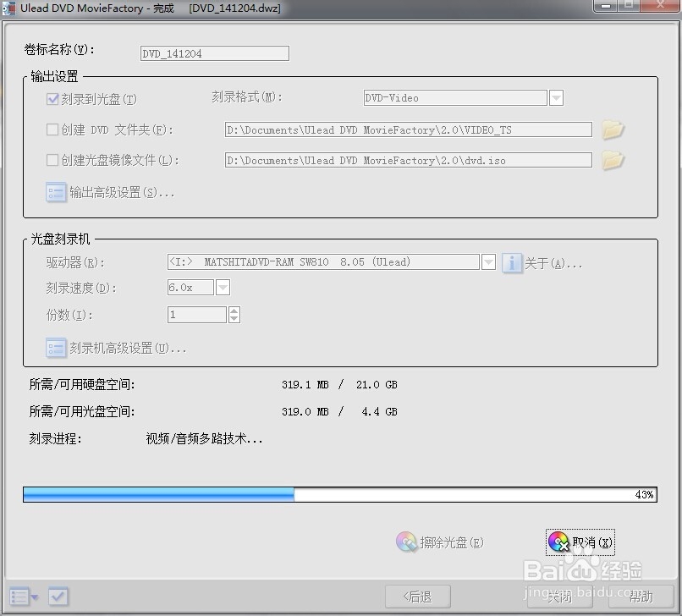Viewport: 682px width, 616px height.
Task: Click the 份数 copies spinner arrows
Action: click(x=234, y=315)
